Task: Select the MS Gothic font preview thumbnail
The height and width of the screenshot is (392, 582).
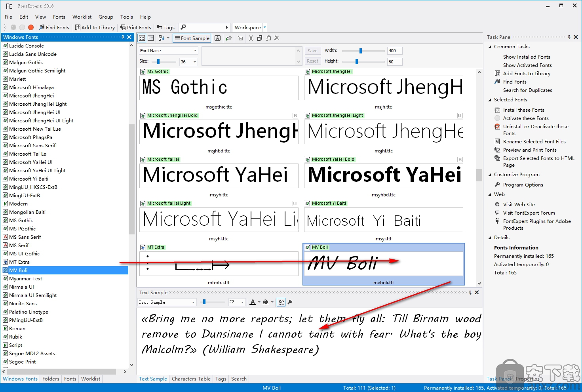Action: (219, 88)
